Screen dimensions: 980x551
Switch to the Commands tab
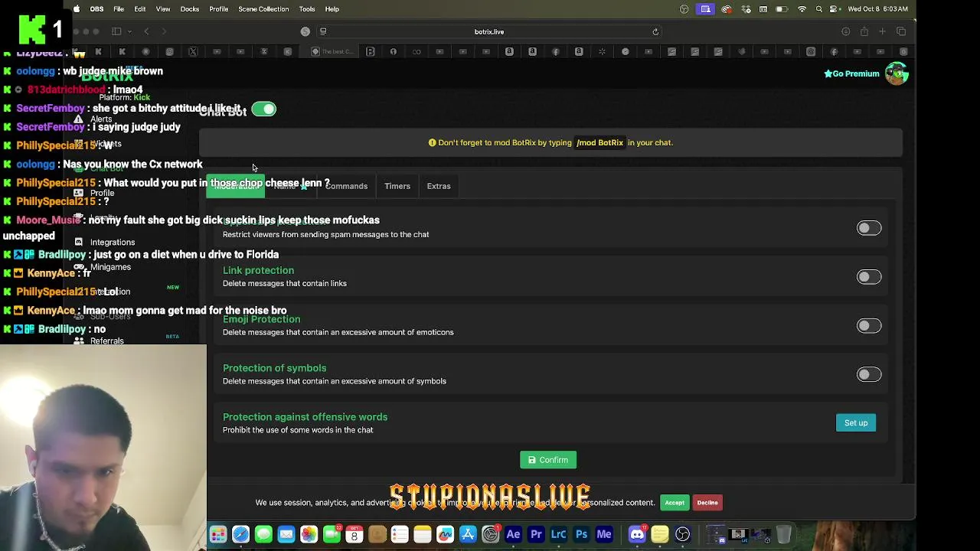coord(346,186)
